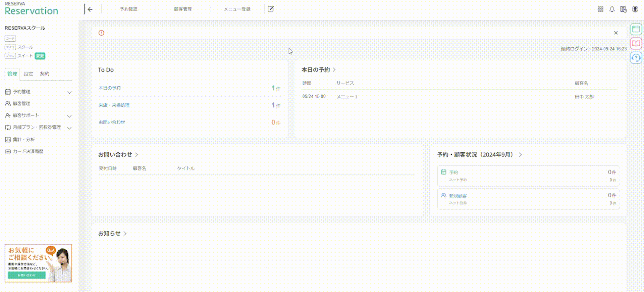Click the 新規顧客 0件 status card
This screenshot has height=292, width=644.
pos(528,199)
